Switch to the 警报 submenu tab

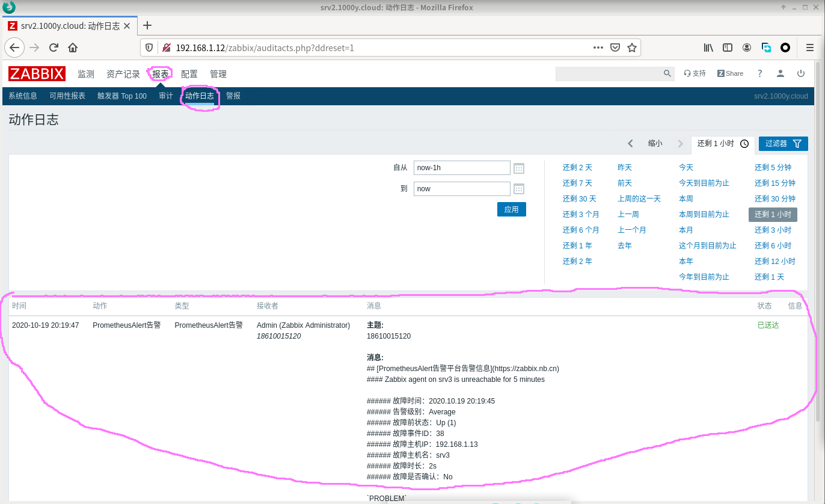point(233,96)
